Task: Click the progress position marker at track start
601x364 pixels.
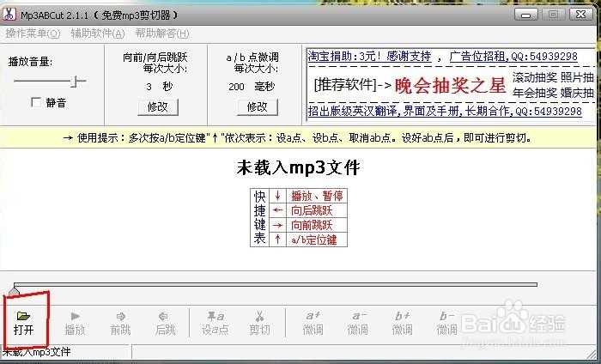Action: 15,291
